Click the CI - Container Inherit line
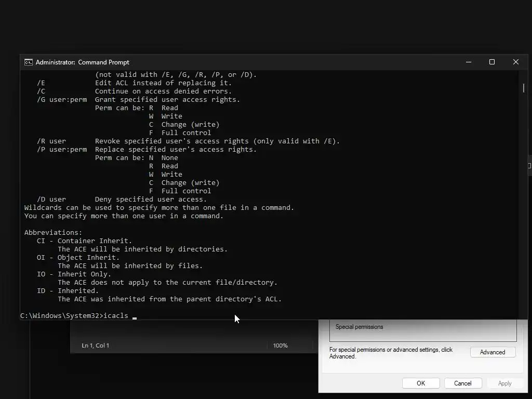 click(85, 241)
